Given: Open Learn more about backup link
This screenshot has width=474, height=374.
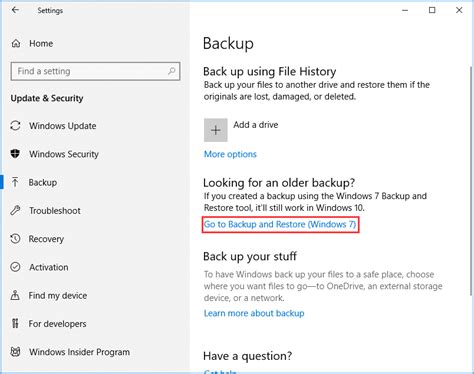Looking at the screenshot, I should tap(254, 313).
